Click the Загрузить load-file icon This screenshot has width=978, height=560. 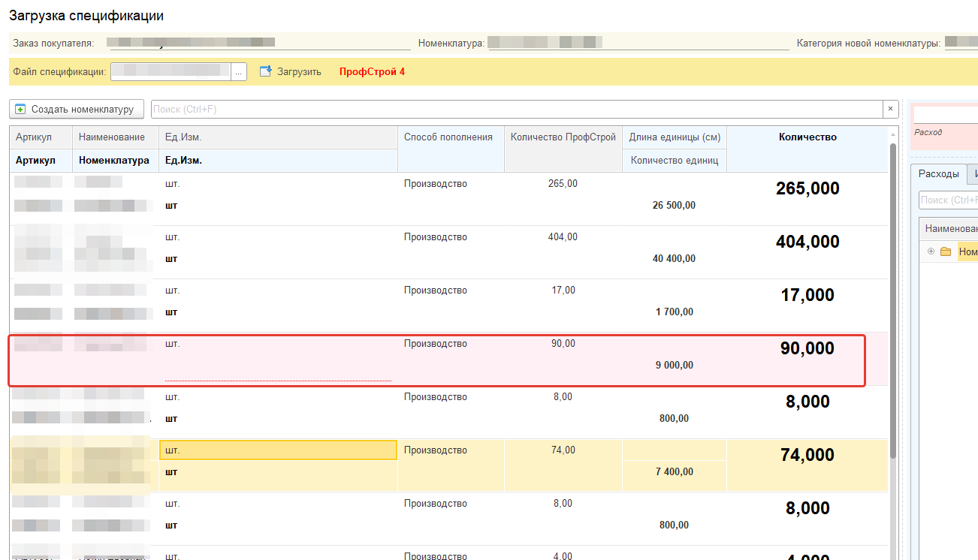264,71
